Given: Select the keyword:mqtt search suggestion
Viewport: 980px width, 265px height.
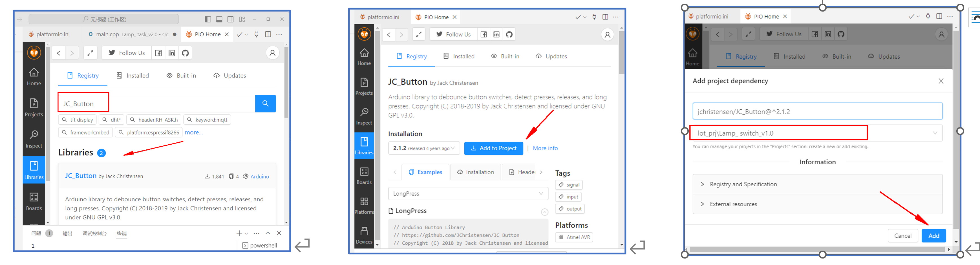Looking at the screenshot, I should click(207, 120).
